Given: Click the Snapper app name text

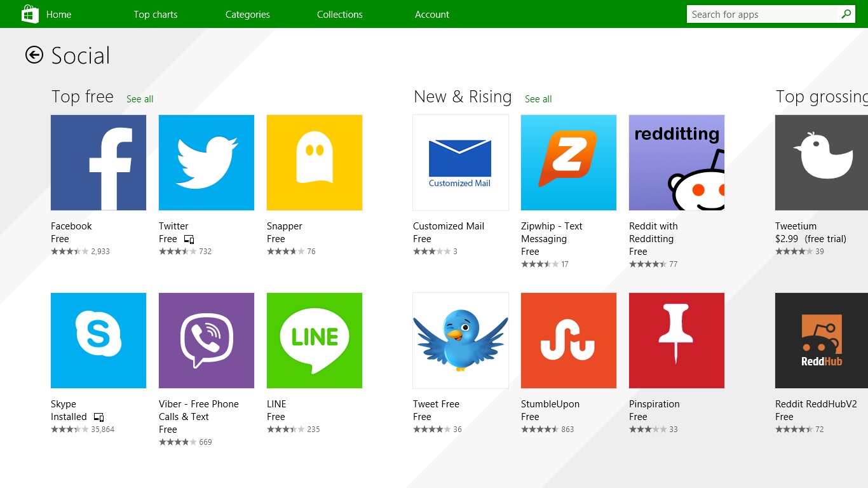Looking at the screenshot, I should click(x=285, y=226).
